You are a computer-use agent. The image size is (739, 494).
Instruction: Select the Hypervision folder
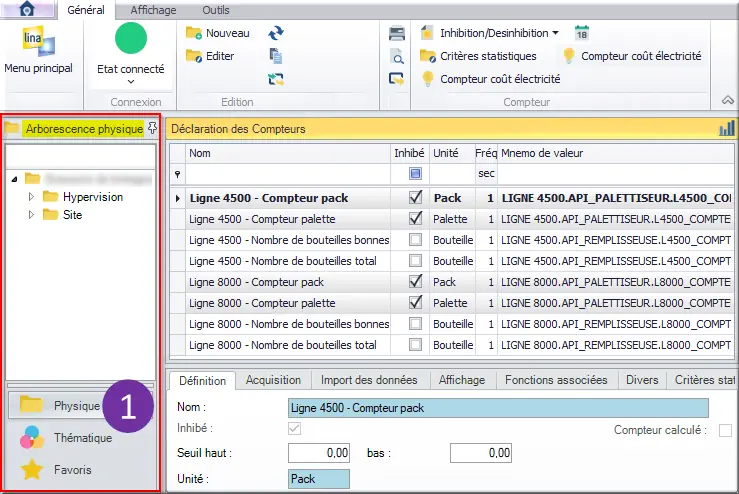pos(83,197)
